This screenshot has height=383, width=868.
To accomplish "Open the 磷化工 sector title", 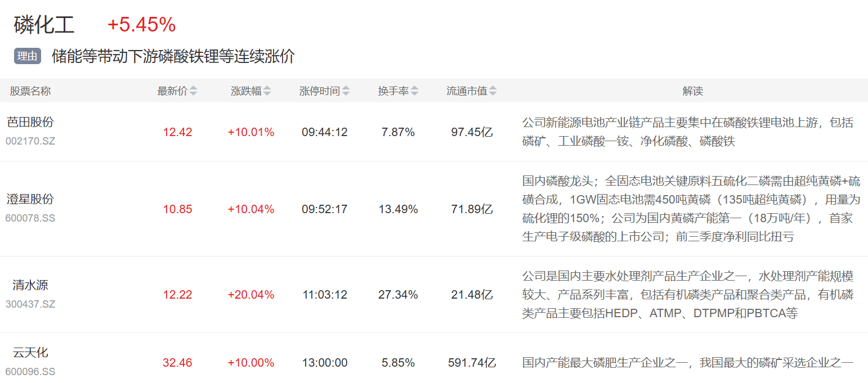I will [x=44, y=25].
